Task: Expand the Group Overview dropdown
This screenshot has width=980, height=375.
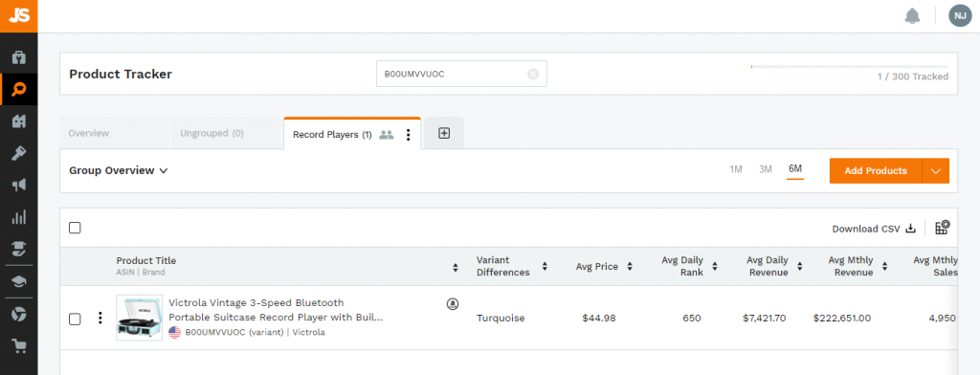Action: point(119,170)
